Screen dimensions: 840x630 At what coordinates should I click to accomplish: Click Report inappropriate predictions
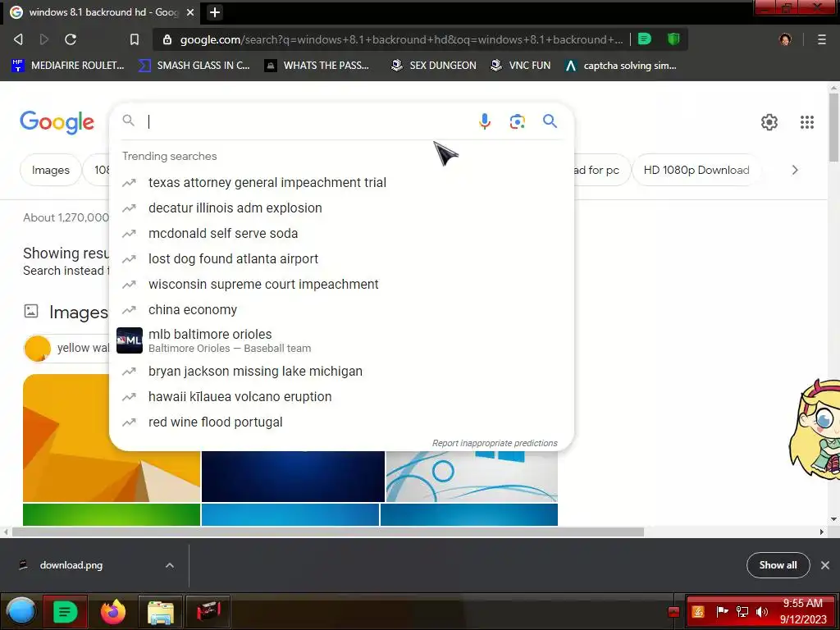[x=495, y=443]
